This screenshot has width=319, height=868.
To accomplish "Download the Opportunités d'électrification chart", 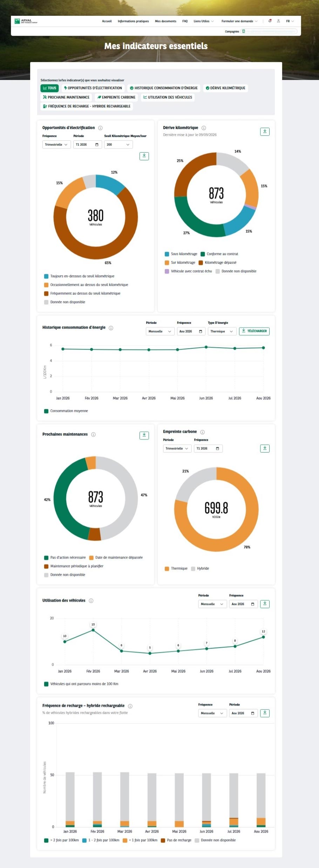I will [144, 156].
